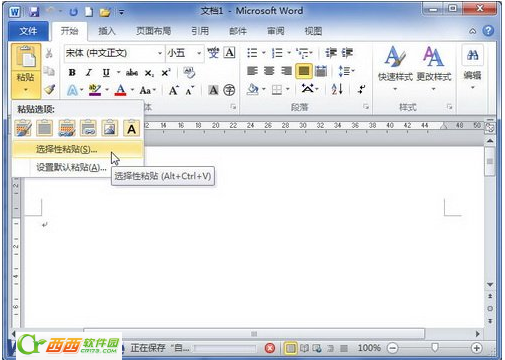Image resolution: width=505 pixels, height=360 pixels.
Task: Increase paragraph indent
Action: (347, 53)
